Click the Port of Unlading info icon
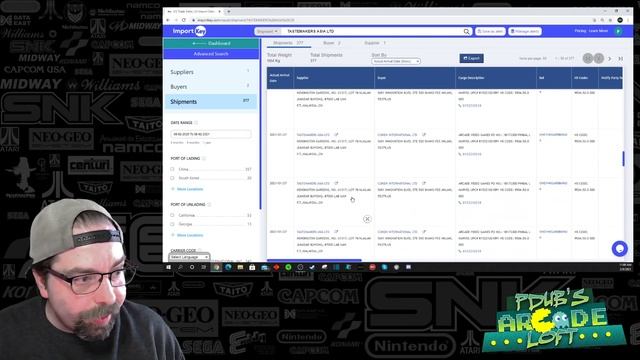The height and width of the screenshot is (360, 640). (209, 204)
